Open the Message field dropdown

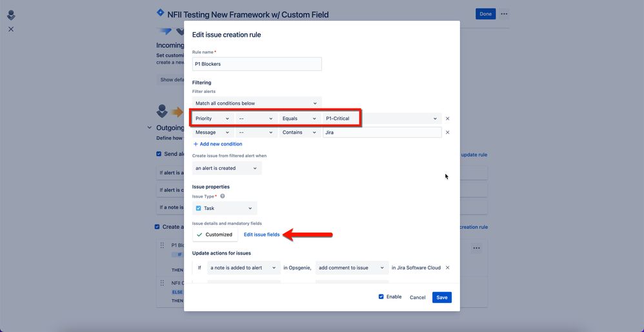click(212, 132)
